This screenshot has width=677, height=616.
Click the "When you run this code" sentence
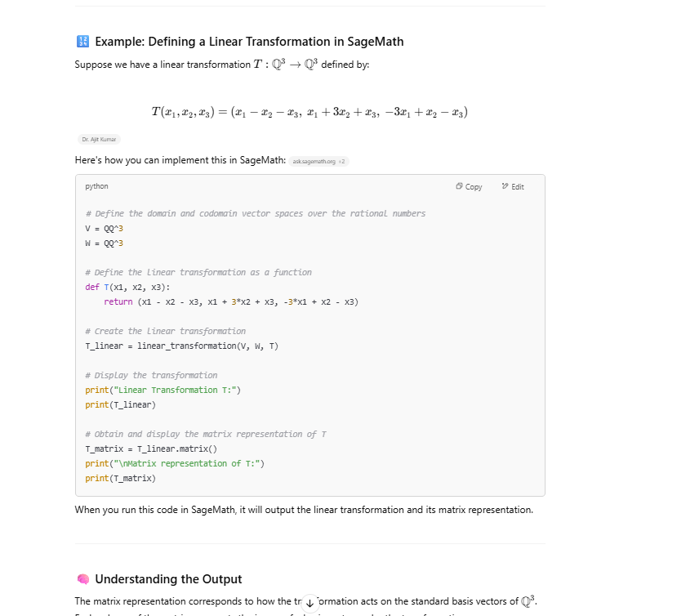coord(304,510)
